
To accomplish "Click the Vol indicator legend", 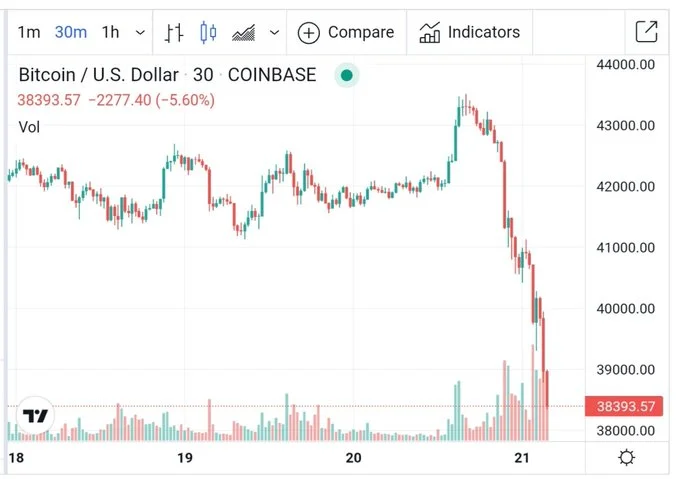I will point(30,127).
